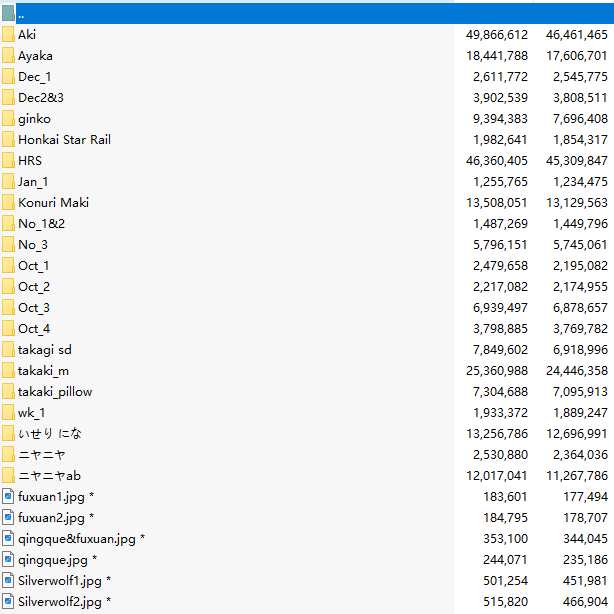Click size value 1,933,372 for wk_1
Viewport: 614px width, 614px height.
(500, 413)
